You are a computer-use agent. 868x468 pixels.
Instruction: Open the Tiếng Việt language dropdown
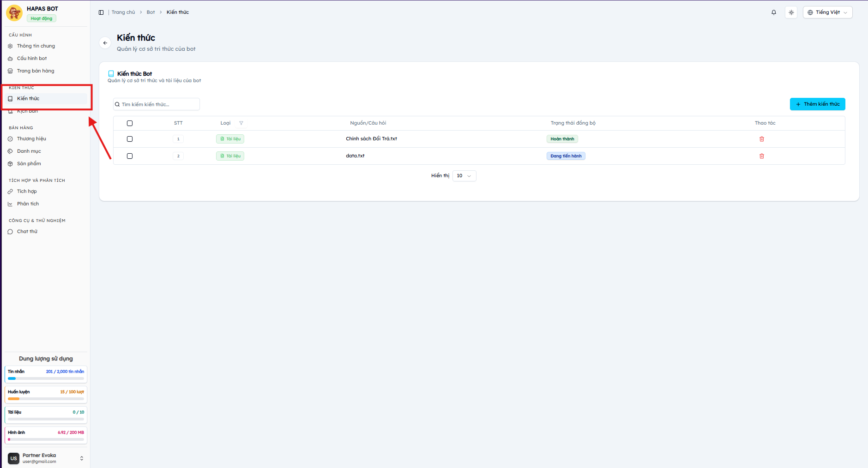pyautogui.click(x=827, y=12)
